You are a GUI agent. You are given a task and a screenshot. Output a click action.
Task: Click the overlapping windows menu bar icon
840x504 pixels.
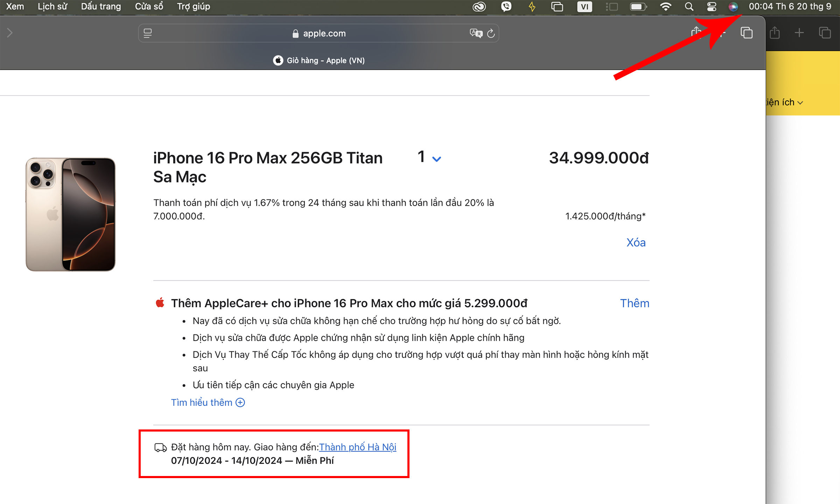pos(557,7)
